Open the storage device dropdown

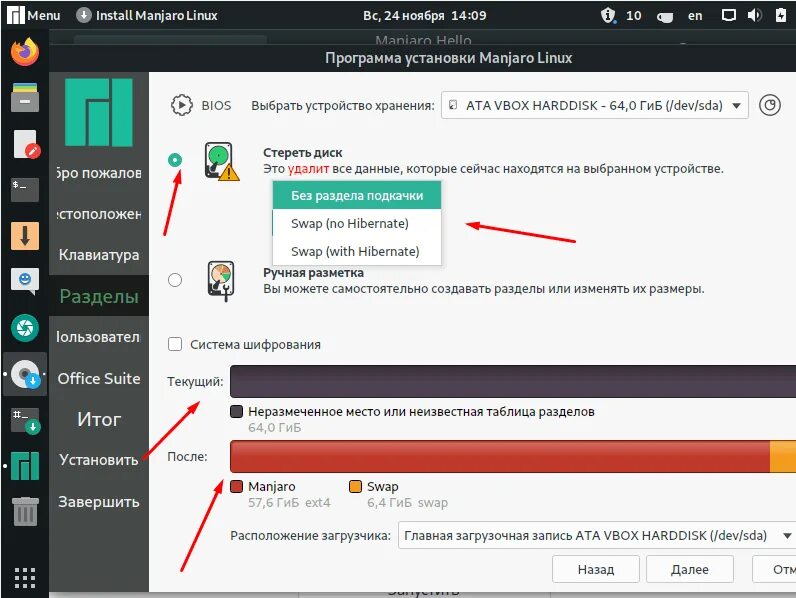[594, 105]
